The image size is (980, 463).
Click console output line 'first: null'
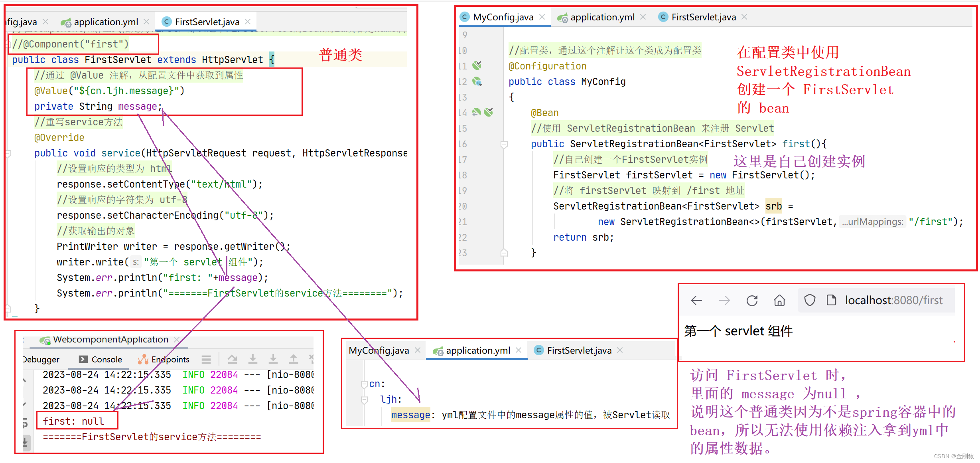(x=73, y=421)
